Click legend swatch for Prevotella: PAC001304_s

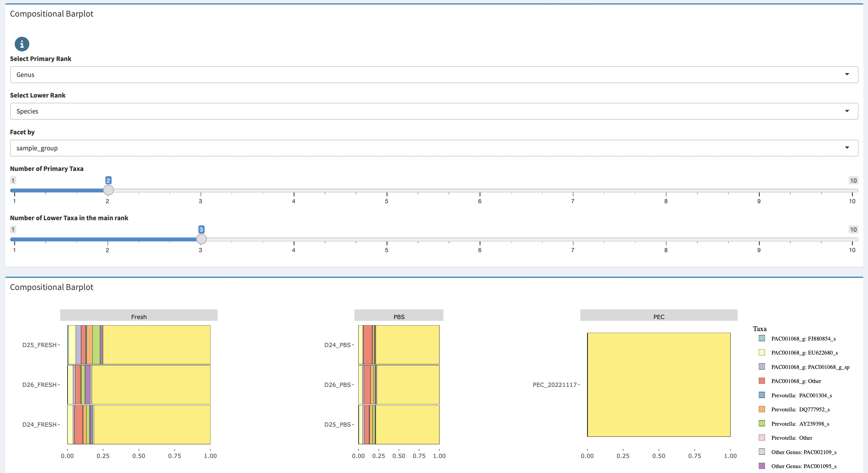(x=762, y=395)
